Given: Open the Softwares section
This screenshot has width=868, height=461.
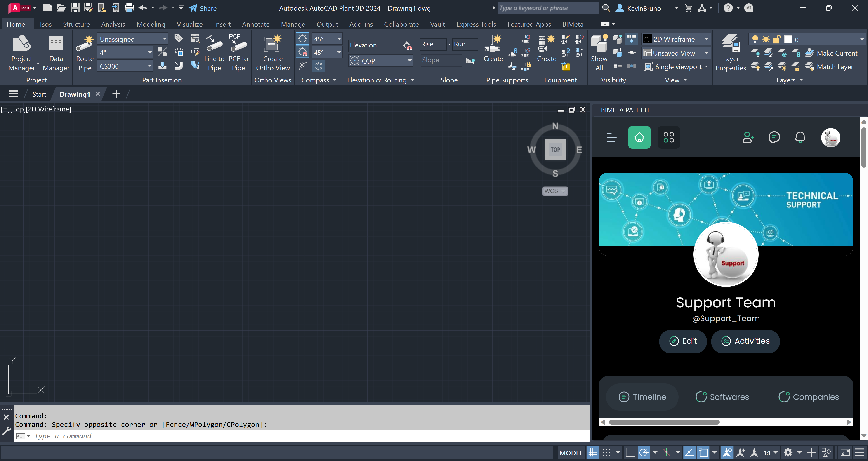Looking at the screenshot, I should pyautogui.click(x=722, y=397).
